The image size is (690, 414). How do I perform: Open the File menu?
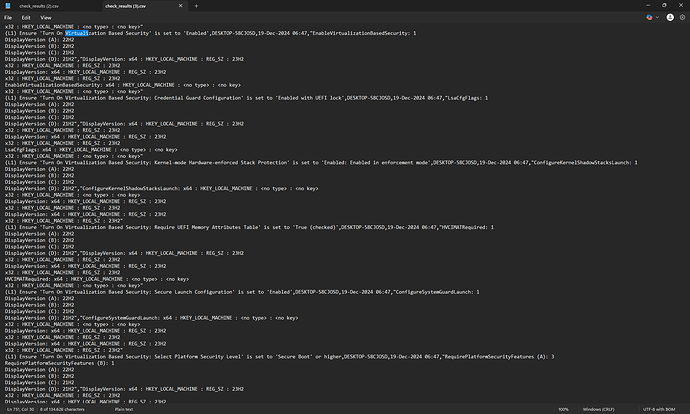pos(9,17)
